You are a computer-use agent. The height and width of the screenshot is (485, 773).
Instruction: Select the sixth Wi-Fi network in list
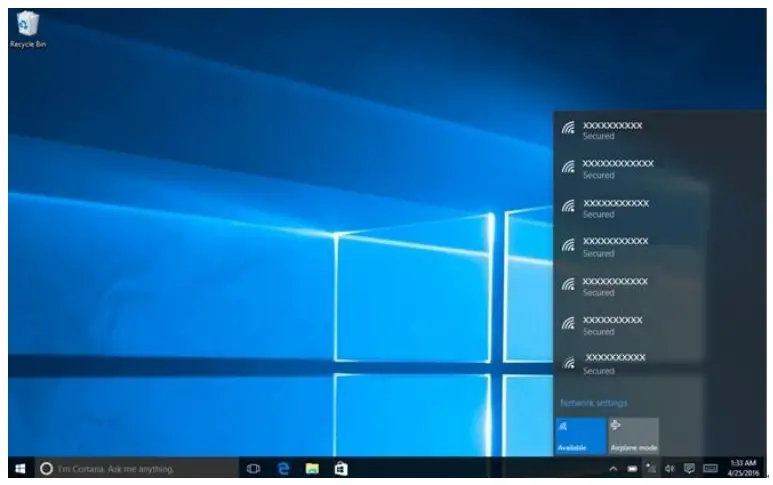coord(660,325)
